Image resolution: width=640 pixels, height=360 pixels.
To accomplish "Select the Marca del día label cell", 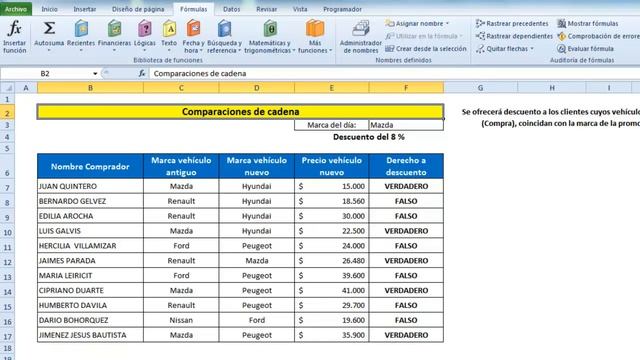I will [331, 125].
